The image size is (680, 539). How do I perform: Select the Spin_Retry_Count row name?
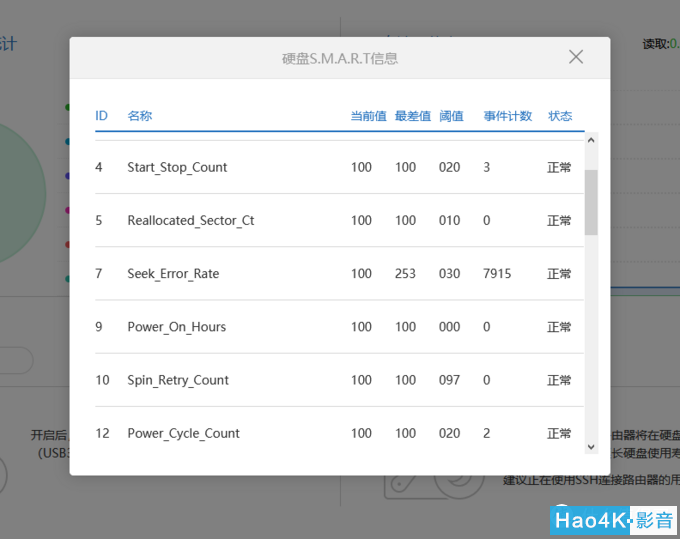coord(178,380)
